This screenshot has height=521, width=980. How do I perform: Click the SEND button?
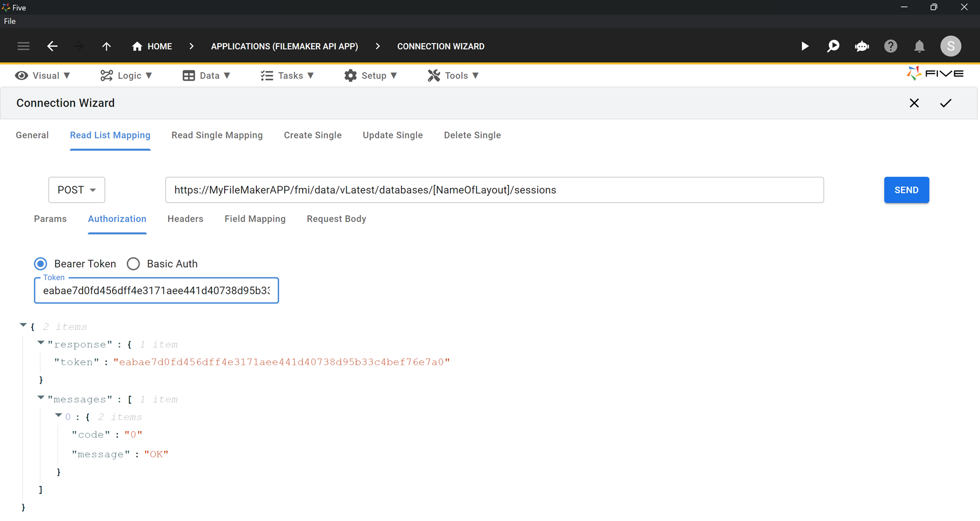pos(906,190)
